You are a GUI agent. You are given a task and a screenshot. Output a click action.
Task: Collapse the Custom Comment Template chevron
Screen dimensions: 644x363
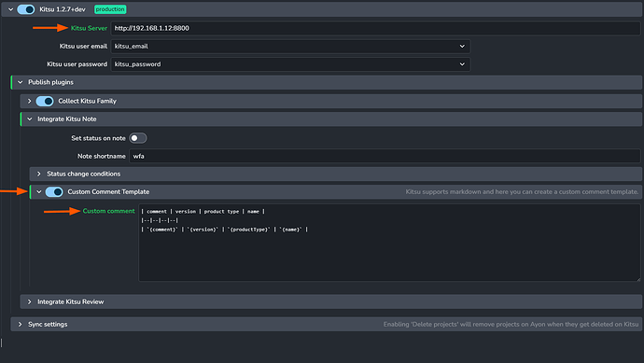(39, 192)
